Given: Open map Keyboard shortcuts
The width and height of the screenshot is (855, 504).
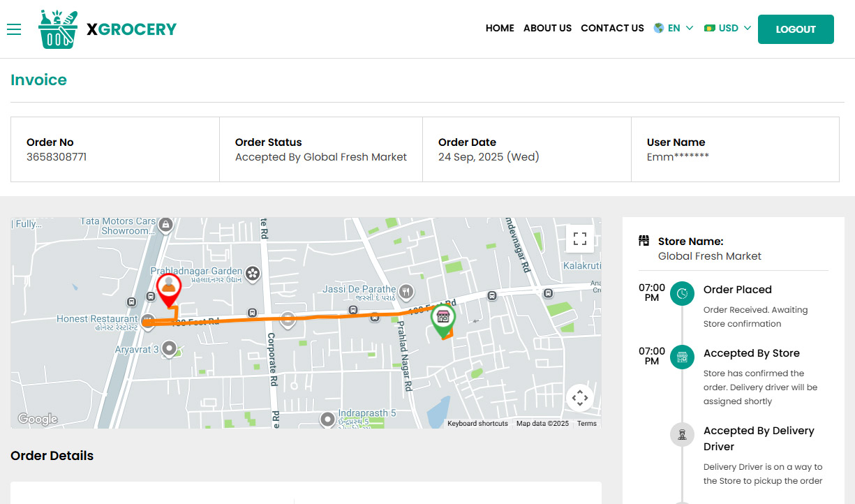Looking at the screenshot, I should click(x=477, y=424).
